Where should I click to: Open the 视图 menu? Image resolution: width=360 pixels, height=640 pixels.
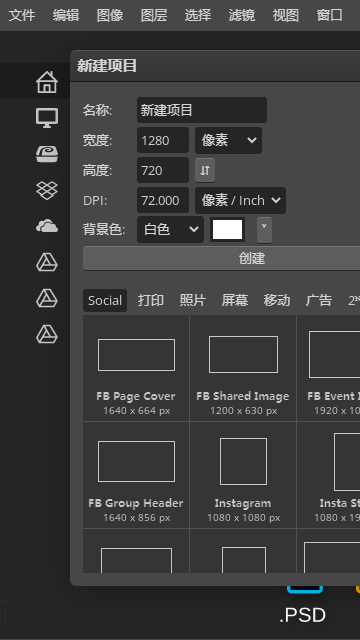point(286,16)
